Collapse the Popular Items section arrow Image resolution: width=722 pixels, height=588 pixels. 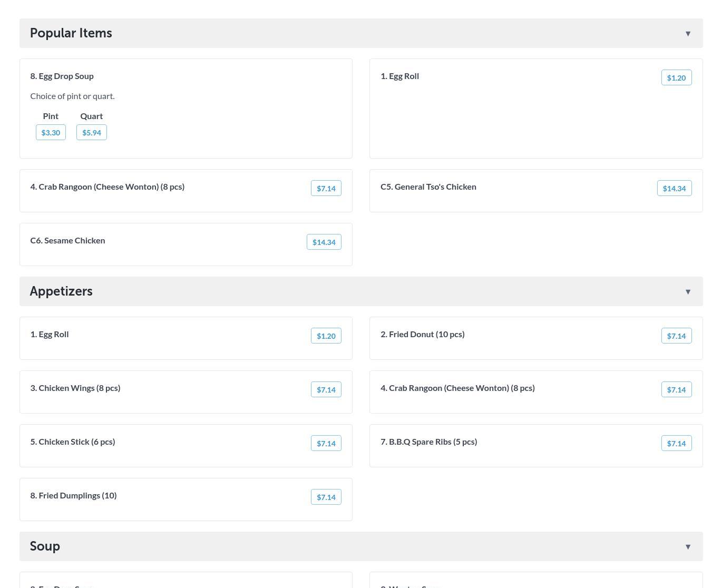[688, 34]
